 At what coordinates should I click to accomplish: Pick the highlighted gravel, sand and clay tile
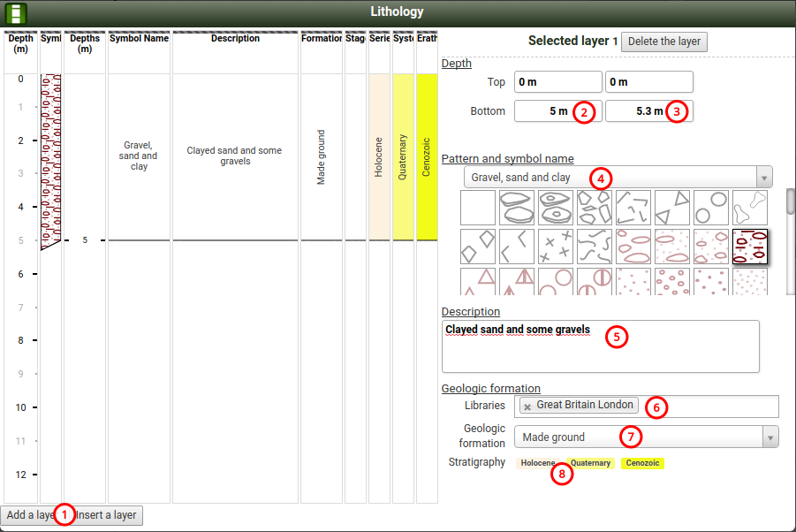749,247
